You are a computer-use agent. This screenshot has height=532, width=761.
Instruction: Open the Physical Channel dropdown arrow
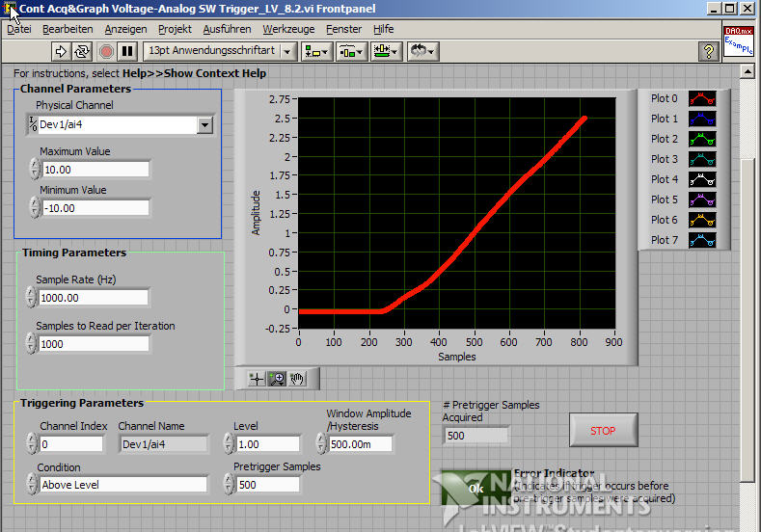coord(204,125)
